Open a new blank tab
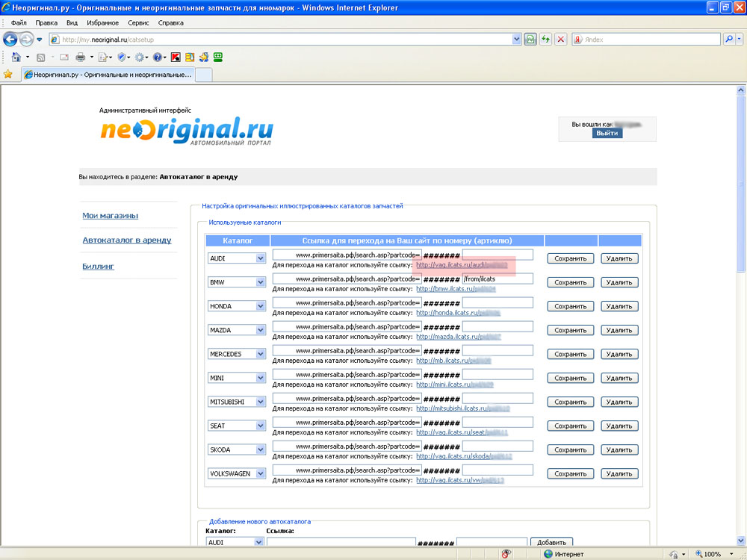747x560 pixels. (204, 75)
